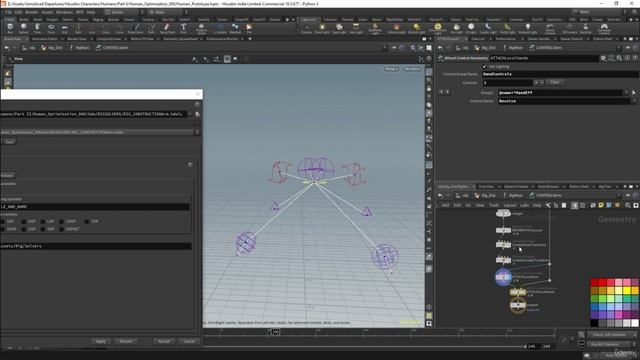Toggle the VOPNET context checkbox
This screenshot has height=360, width=640.
[61, 229]
